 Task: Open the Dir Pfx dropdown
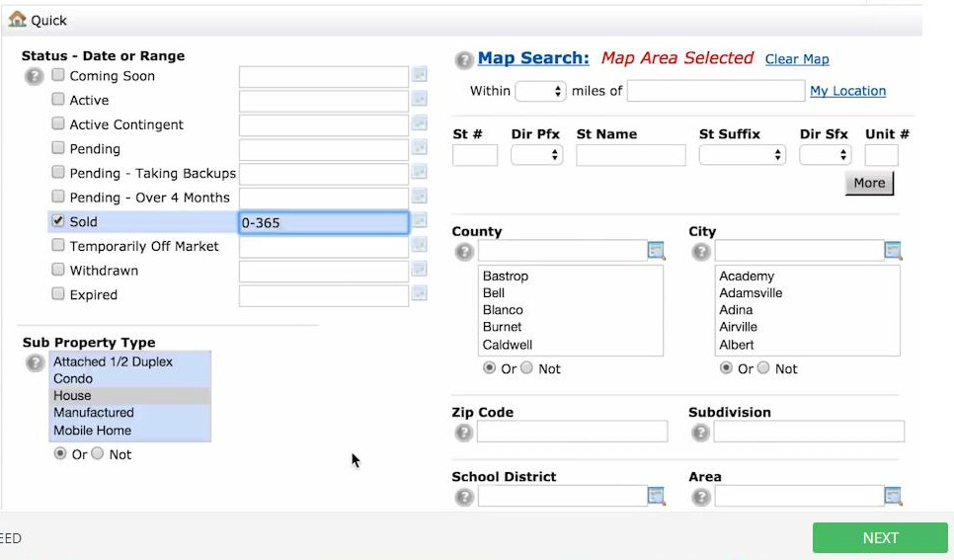(x=536, y=155)
